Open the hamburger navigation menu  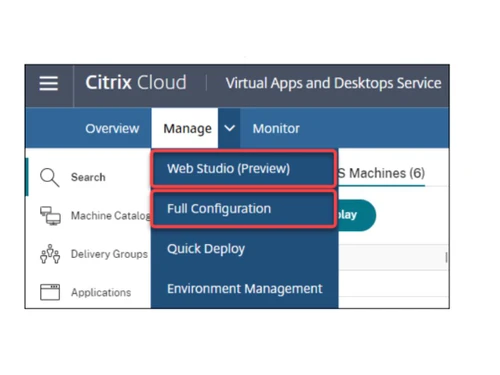pyautogui.click(x=49, y=83)
